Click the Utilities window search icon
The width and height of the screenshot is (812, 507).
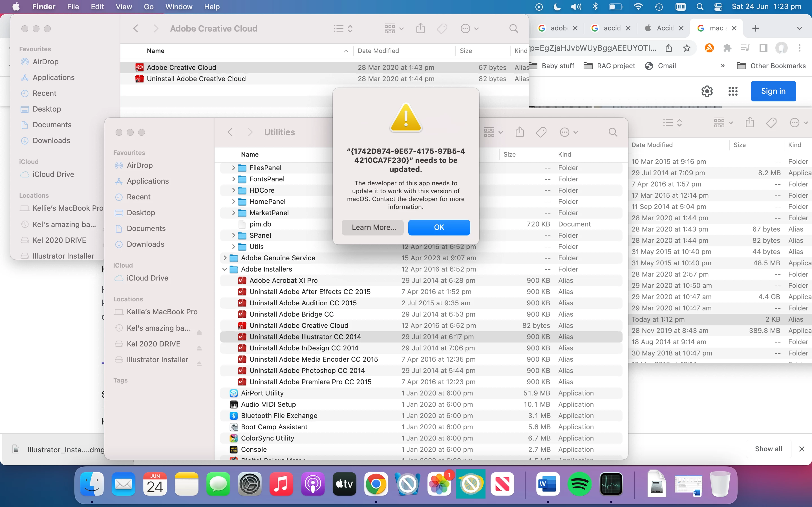click(613, 132)
